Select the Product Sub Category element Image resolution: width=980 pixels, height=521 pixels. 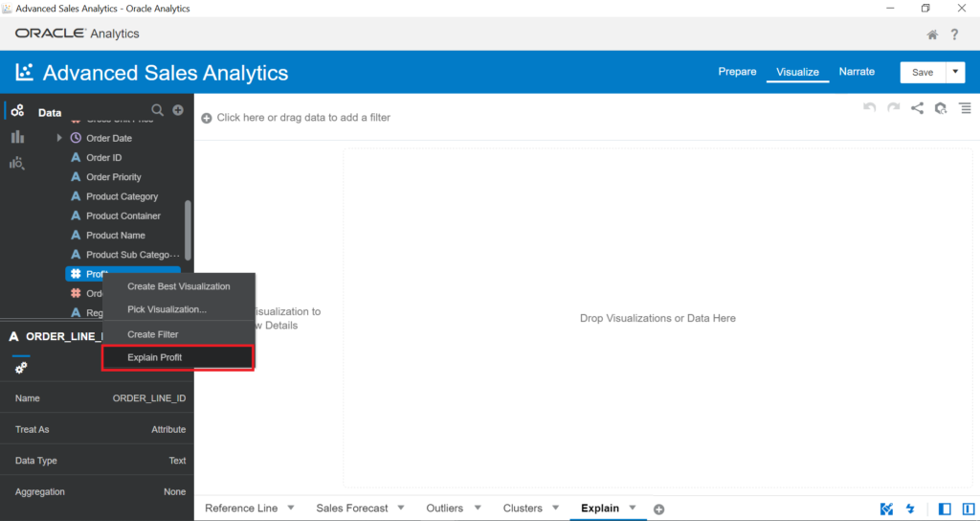[x=132, y=255]
